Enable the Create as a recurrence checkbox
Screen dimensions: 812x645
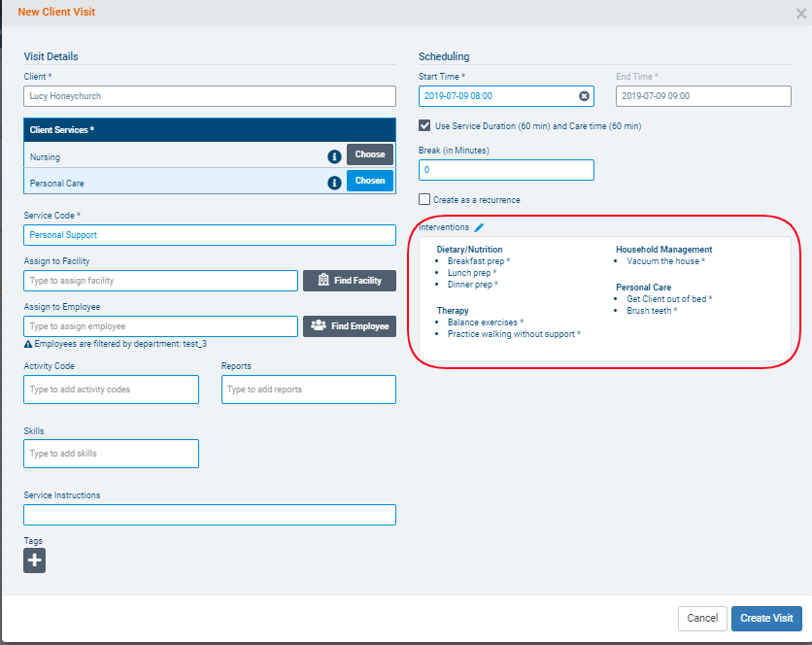[424, 199]
